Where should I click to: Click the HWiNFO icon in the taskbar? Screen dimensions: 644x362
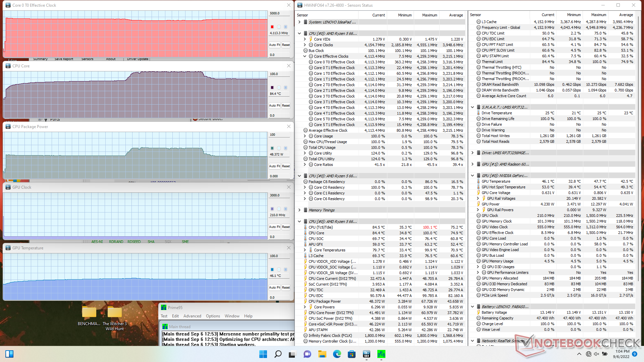coord(366,354)
